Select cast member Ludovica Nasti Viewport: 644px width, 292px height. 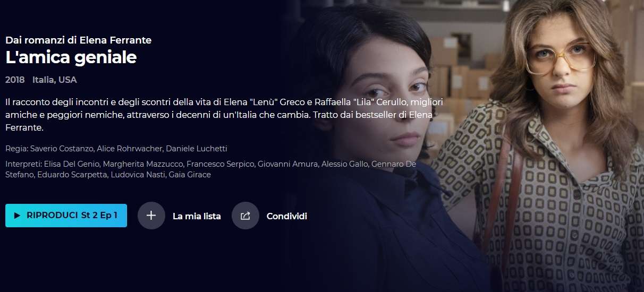pyautogui.click(x=136, y=175)
